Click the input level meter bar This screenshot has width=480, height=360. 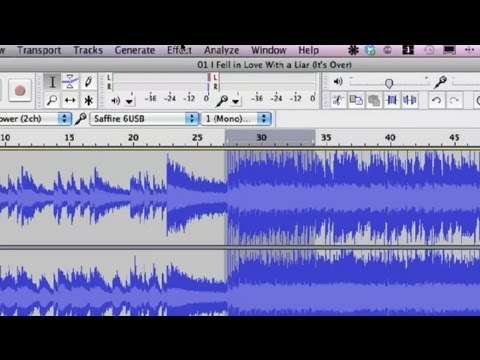click(268, 82)
